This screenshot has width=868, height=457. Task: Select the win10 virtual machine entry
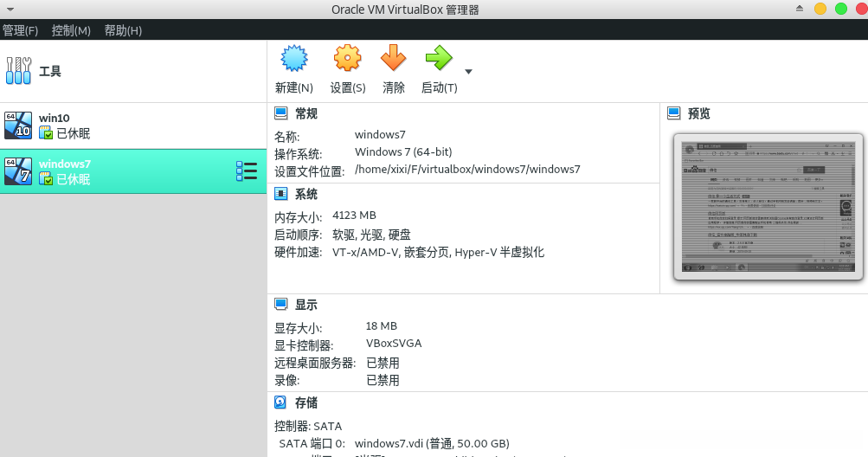(x=133, y=126)
